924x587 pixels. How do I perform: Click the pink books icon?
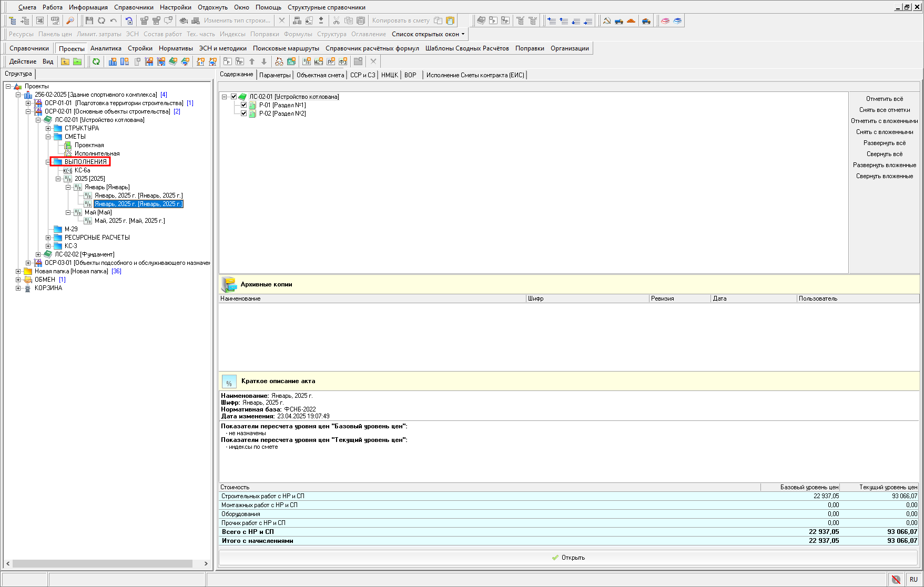coord(665,20)
